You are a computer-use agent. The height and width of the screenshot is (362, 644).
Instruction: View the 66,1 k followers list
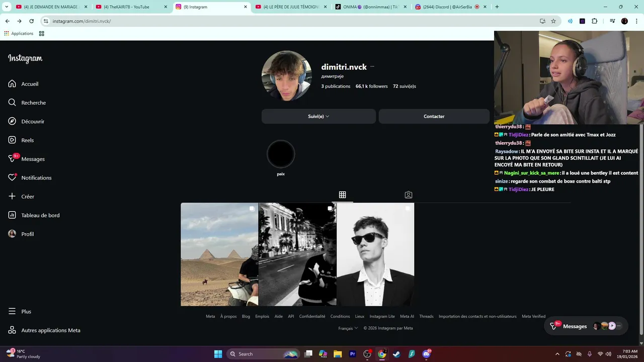(x=372, y=86)
